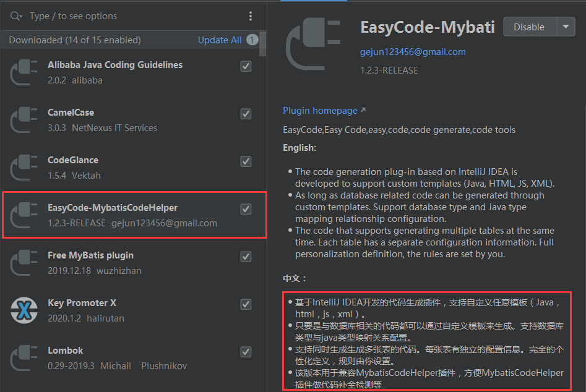This screenshot has width=586, height=392.
Task: Uncheck the CamelCase plugin checkbox
Action: click(x=246, y=114)
